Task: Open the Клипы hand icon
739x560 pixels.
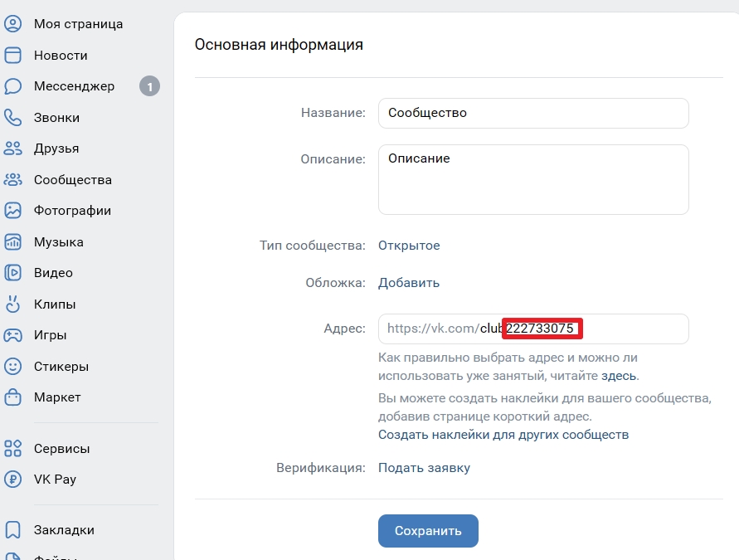Action: click(12, 304)
